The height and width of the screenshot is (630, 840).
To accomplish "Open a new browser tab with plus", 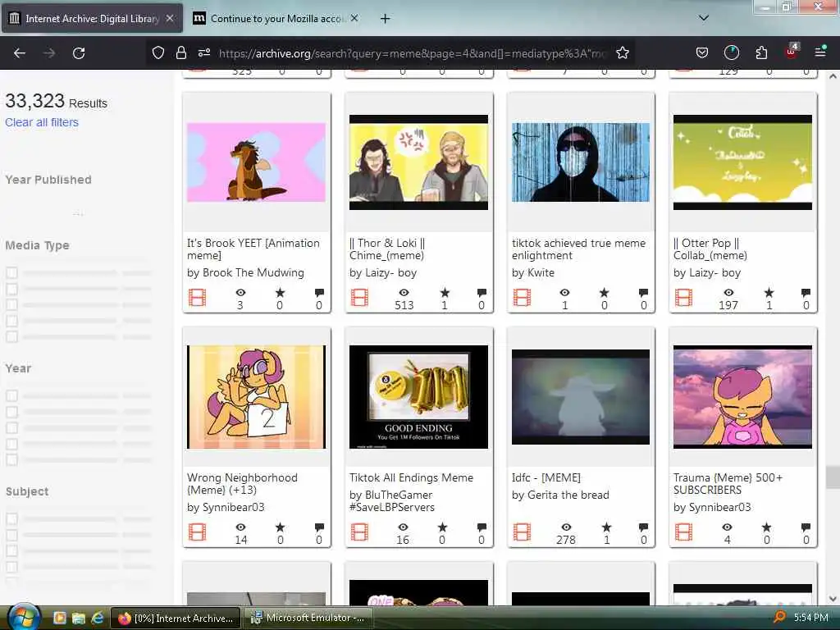I will (x=385, y=19).
